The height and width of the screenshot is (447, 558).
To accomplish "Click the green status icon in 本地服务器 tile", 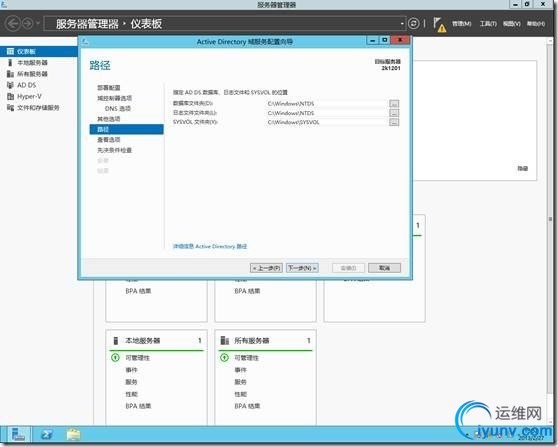I will tap(115, 357).
